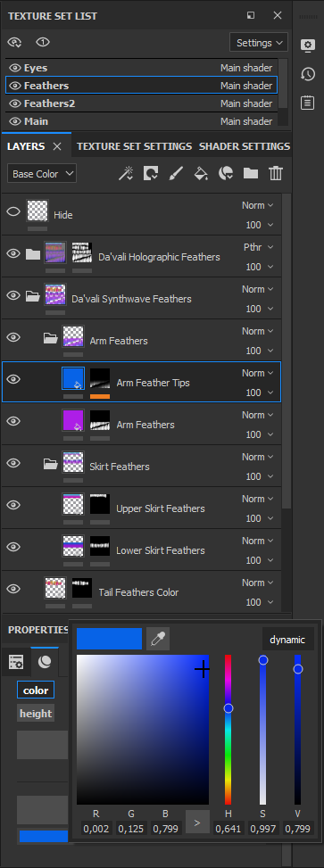Select the mask thumbnail of Arm Feather Tips
The height and width of the screenshot is (868, 324).
click(100, 378)
